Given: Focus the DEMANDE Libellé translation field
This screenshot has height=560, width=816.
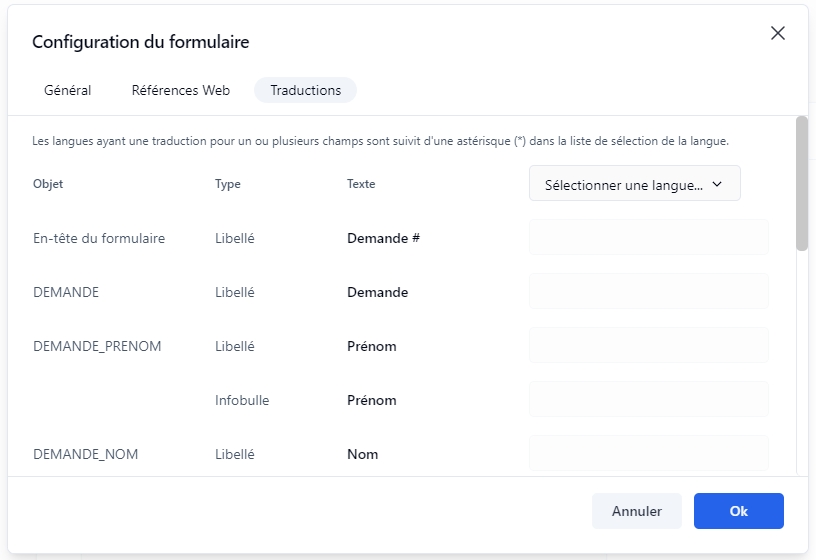Looking at the screenshot, I should (x=648, y=292).
